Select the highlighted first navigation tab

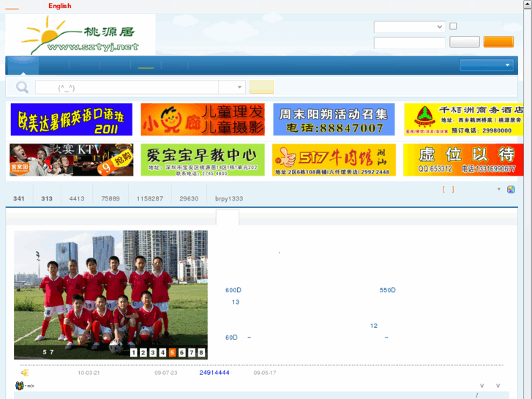click(x=23, y=65)
